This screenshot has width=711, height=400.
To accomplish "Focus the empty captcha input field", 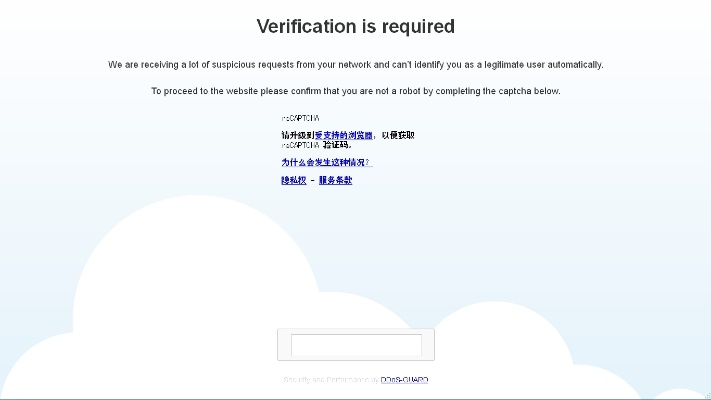I will (x=355, y=345).
